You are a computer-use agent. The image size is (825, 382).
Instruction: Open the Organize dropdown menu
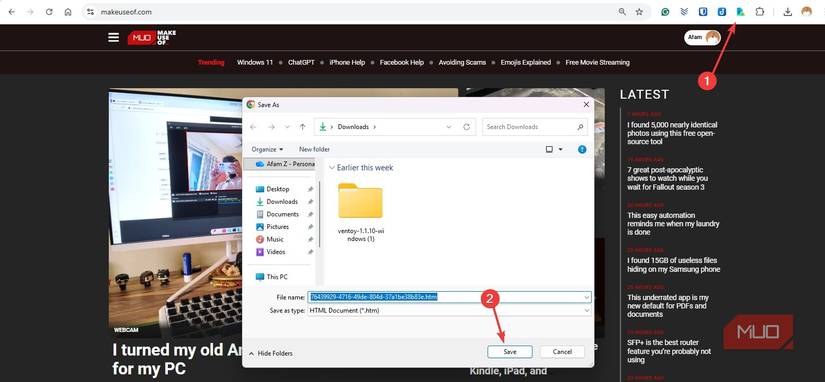pos(267,149)
